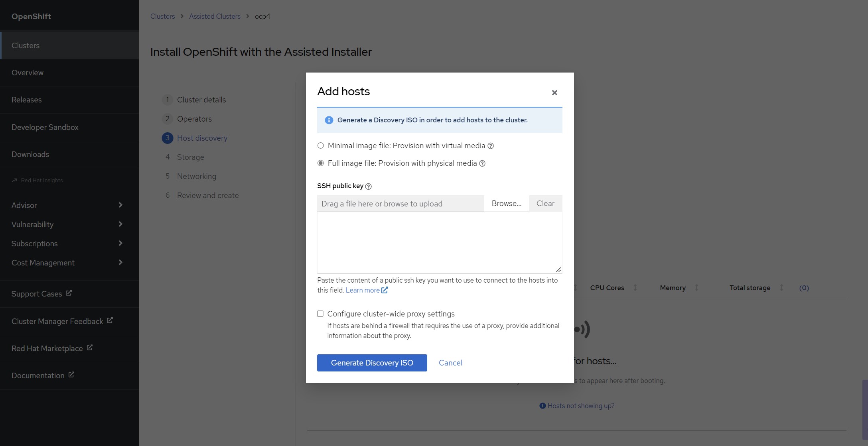Screen dimensions: 868x446
Task: Sort by CPU Cores column icon
Action: pos(635,287)
